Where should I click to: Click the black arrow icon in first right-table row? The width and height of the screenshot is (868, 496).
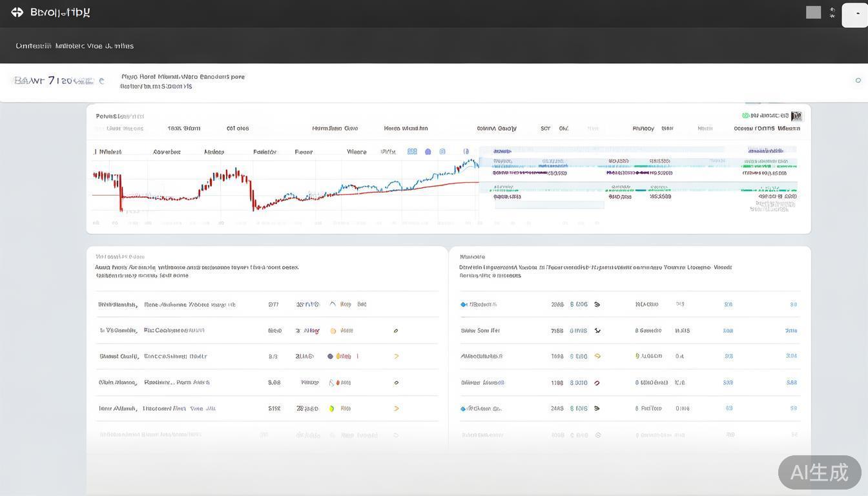point(597,304)
